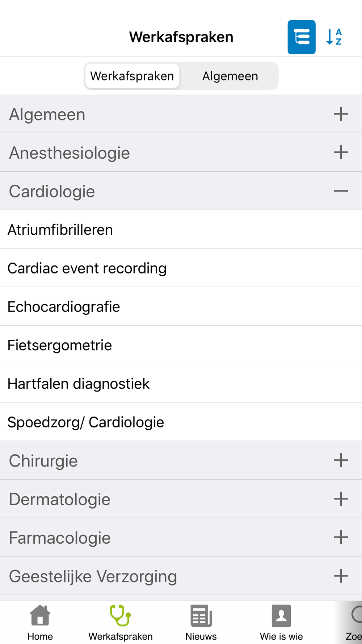Open the Home tab icon
Viewport: 362px width, 644px height.
pos(40,615)
